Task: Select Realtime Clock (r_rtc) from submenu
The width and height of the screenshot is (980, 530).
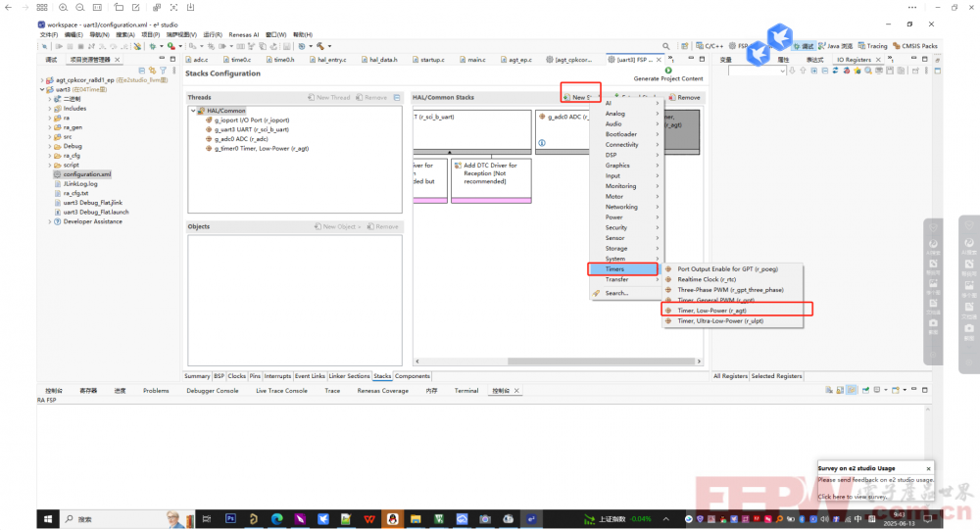Action: coord(732,280)
